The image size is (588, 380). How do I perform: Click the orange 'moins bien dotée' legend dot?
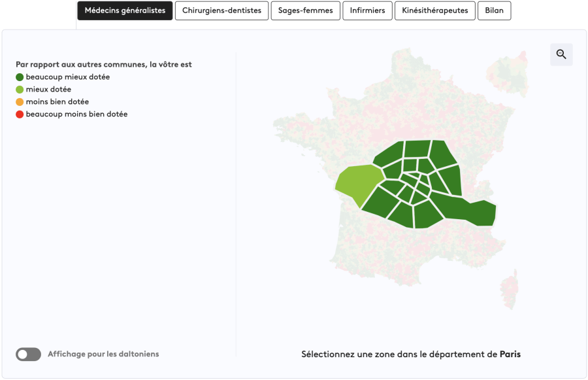(20, 102)
